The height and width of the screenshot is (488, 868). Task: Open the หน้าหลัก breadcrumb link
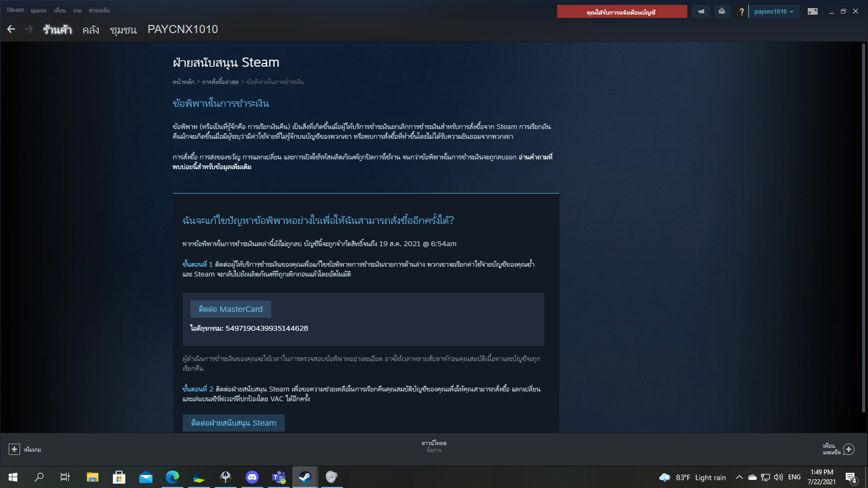coord(183,82)
